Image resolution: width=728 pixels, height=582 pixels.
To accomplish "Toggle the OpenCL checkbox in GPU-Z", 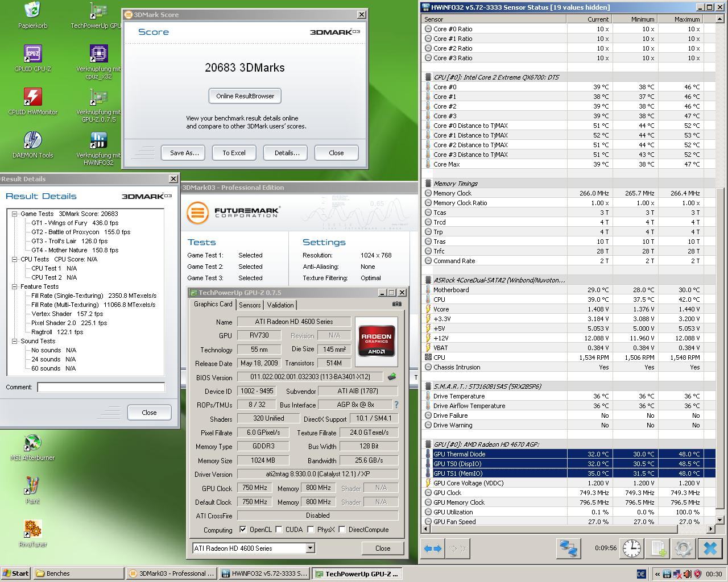I will 243,530.
